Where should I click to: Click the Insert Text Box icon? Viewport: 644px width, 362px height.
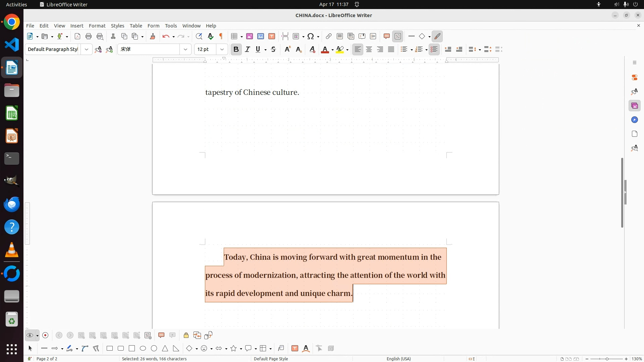click(x=272, y=37)
